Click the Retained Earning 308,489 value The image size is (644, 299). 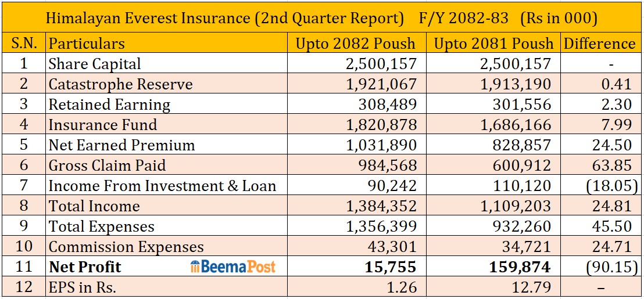point(391,105)
